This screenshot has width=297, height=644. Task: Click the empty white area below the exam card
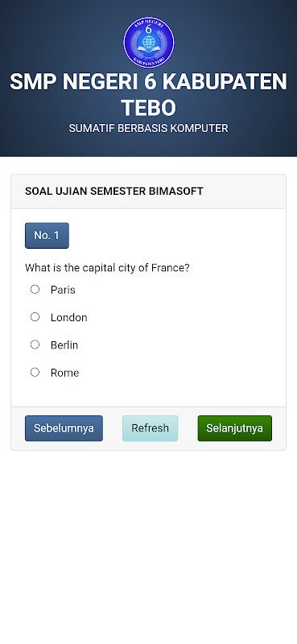coord(148,547)
